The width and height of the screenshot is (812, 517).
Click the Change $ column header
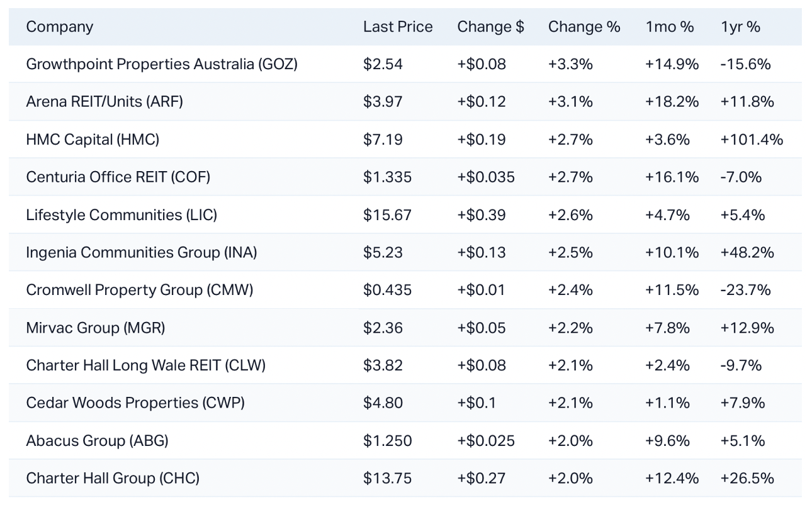(x=490, y=27)
